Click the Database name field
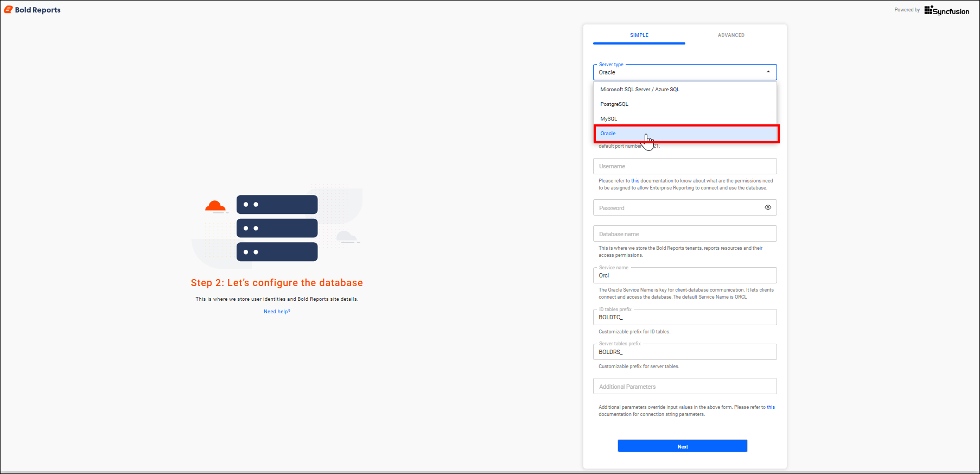The image size is (980, 474). (x=685, y=234)
